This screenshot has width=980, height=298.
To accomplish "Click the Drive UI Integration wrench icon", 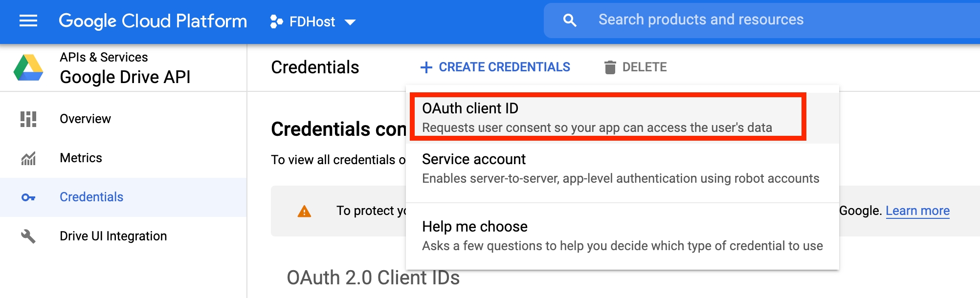I will pos(28,236).
